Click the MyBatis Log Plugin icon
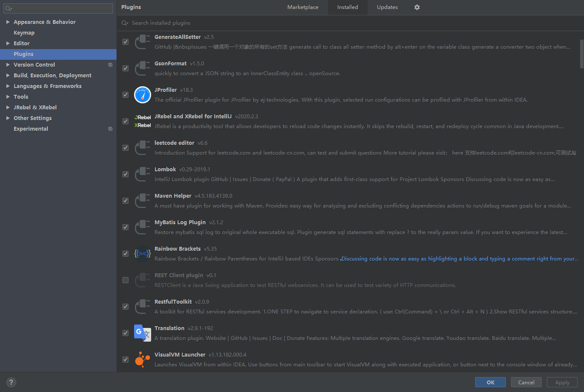The height and width of the screenshot is (392, 584). (143, 227)
